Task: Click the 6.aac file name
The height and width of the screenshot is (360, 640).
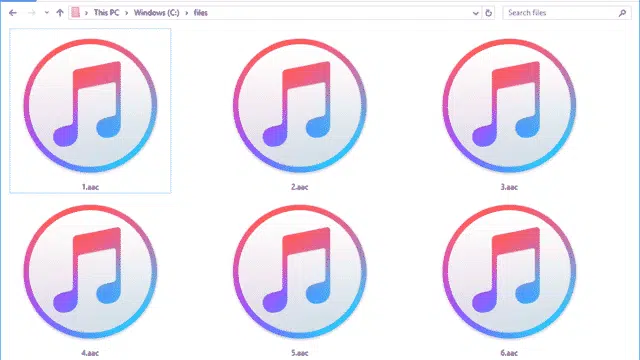Action: pos(509,353)
